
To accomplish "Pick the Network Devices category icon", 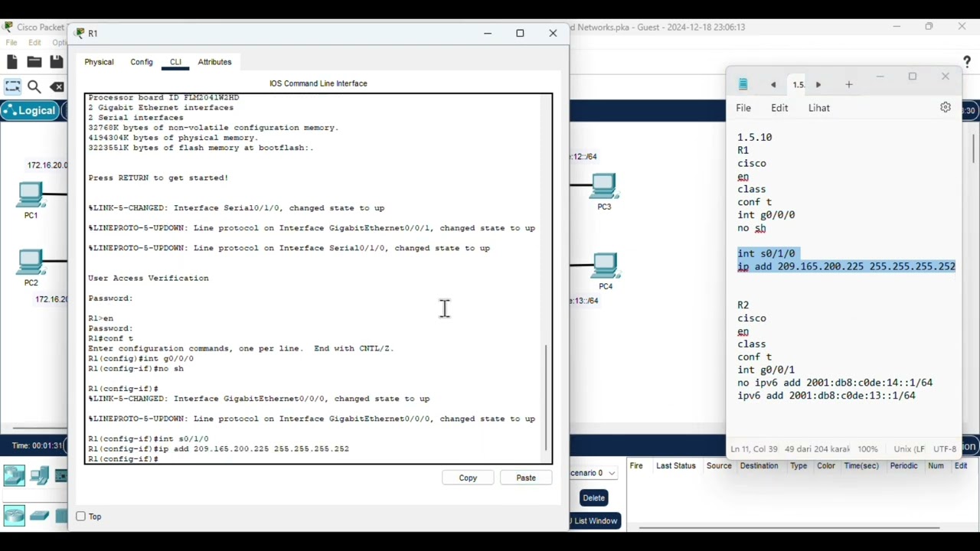I will click(x=15, y=475).
